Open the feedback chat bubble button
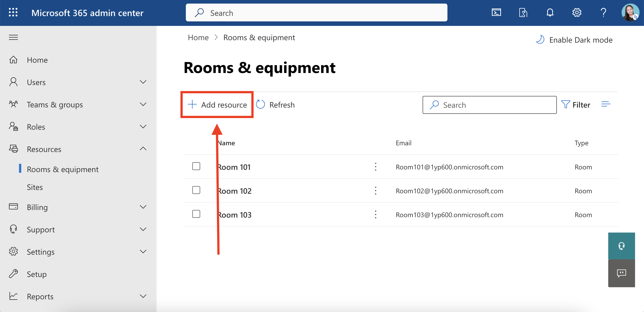This screenshot has width=644, height=312. pyautogui.click(x=621, y=273)
